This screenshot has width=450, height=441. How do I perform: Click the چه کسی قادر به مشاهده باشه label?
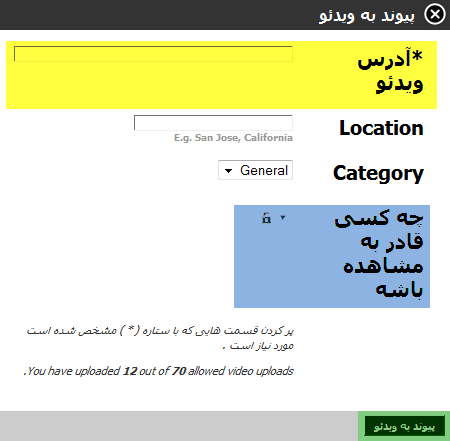tap(379, 254)
